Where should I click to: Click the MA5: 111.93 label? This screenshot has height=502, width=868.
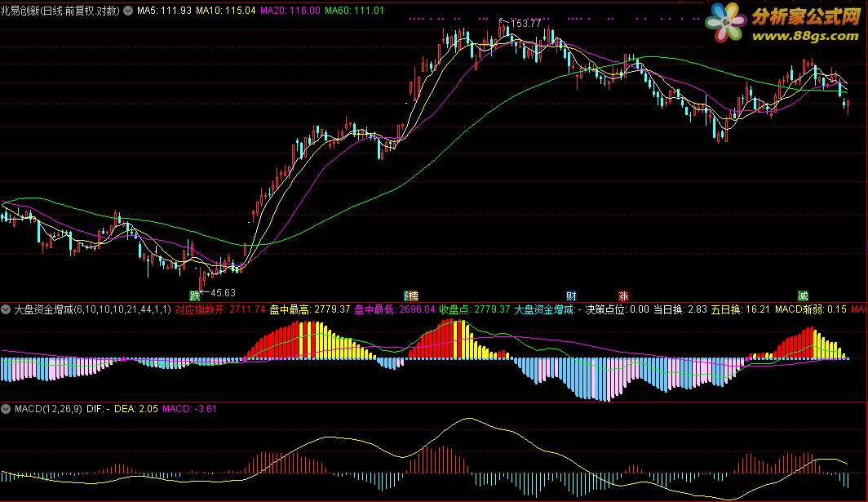pos(165,11)
